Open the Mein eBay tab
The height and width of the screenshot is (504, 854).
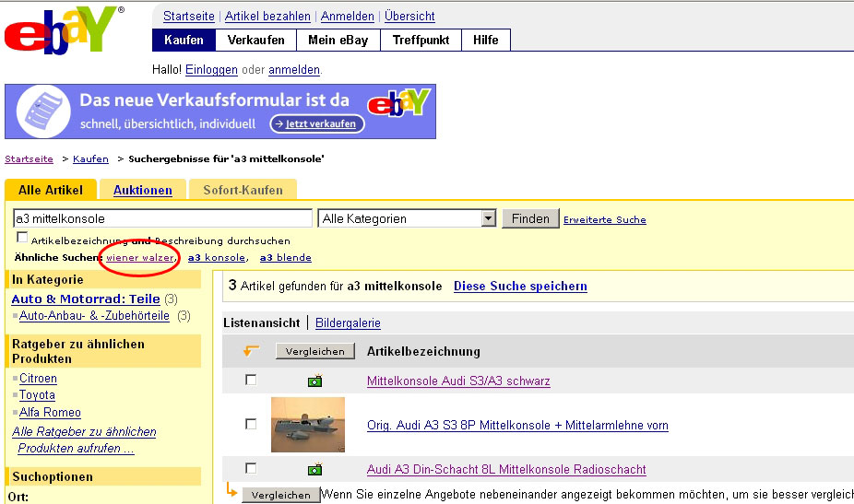338,40
